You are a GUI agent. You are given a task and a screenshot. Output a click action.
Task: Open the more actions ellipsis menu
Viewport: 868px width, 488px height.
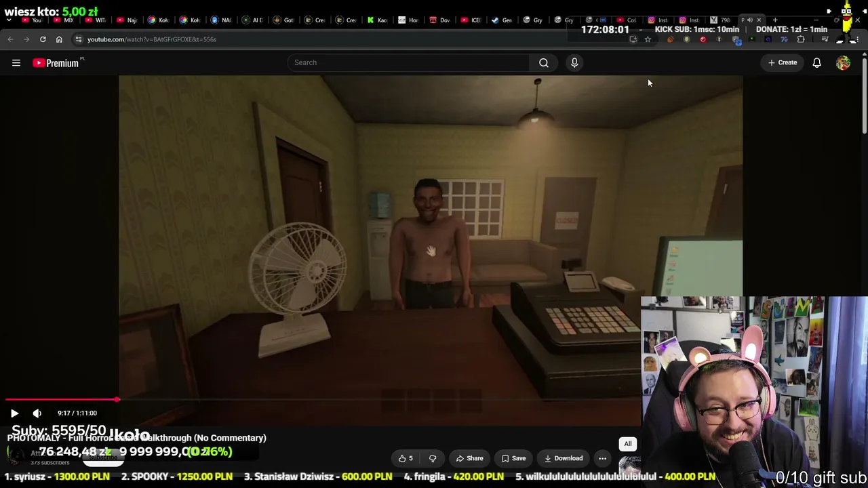click(602, 459)
